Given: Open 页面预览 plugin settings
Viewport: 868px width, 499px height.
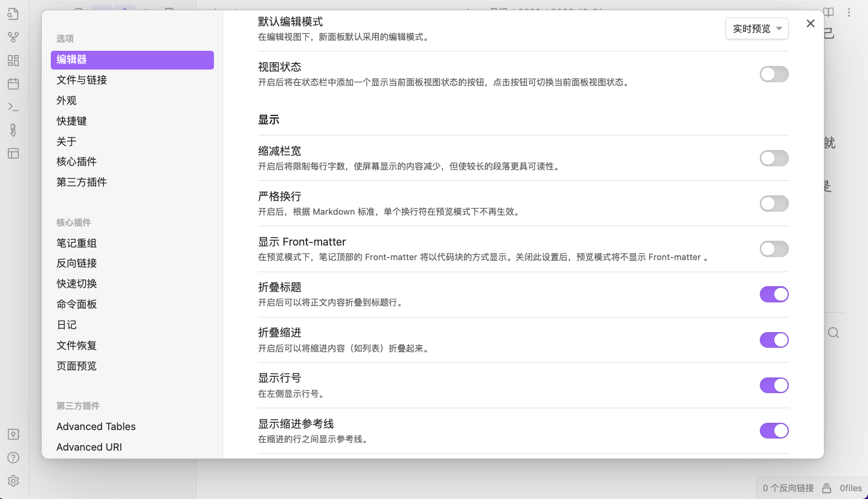Looking at the screenshot, I should point(132,366).
